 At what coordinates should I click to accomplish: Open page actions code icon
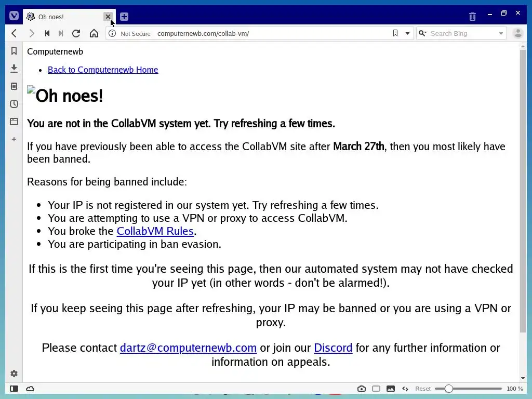point(405,389)
